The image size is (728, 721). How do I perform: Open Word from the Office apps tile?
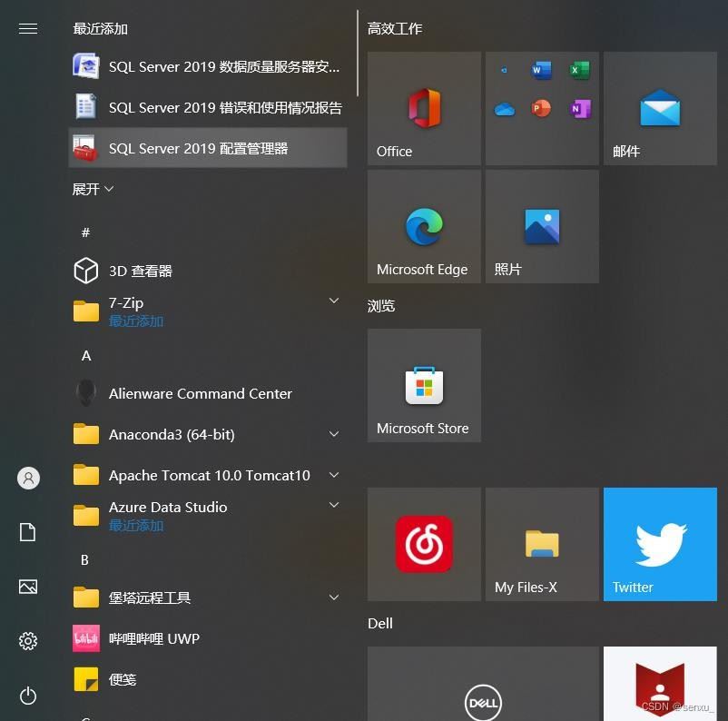click(541, 70)
